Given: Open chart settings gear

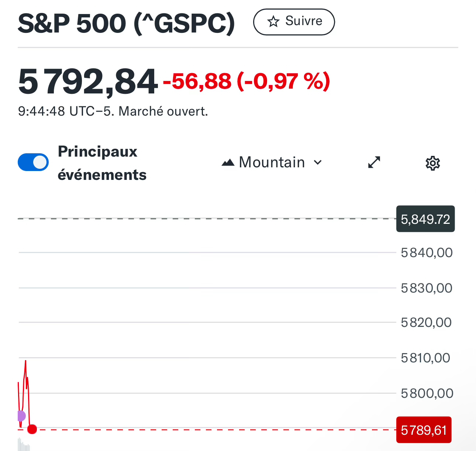Looking at the screenshot, I should (x=432, y=163).
